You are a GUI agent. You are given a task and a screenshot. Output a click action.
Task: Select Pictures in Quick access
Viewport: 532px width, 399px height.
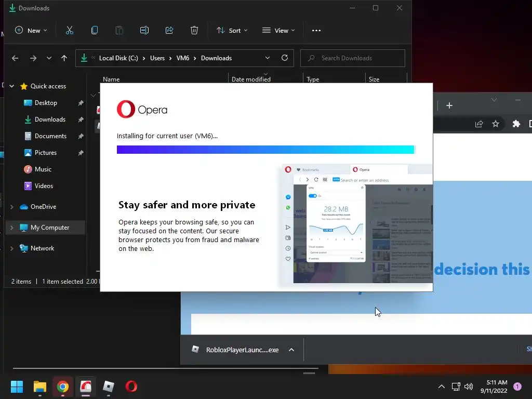pyautogui.click(x=46, y=153)
